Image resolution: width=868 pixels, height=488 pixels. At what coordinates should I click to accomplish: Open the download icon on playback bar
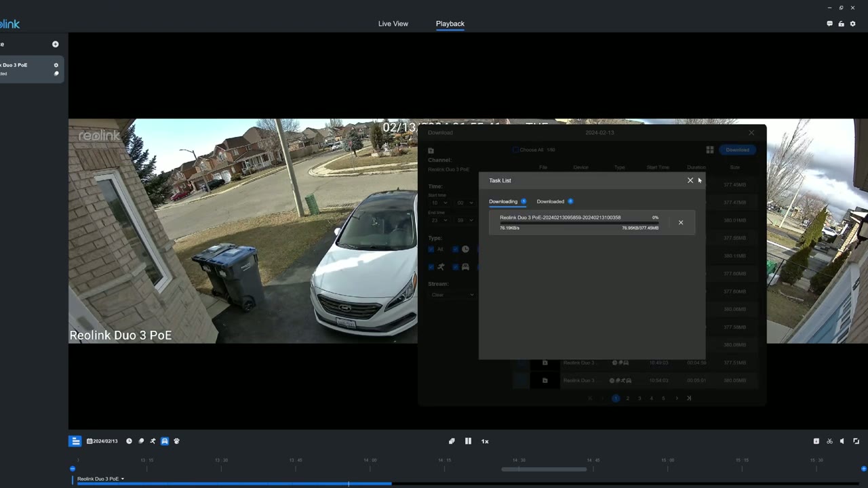(816, 441)
